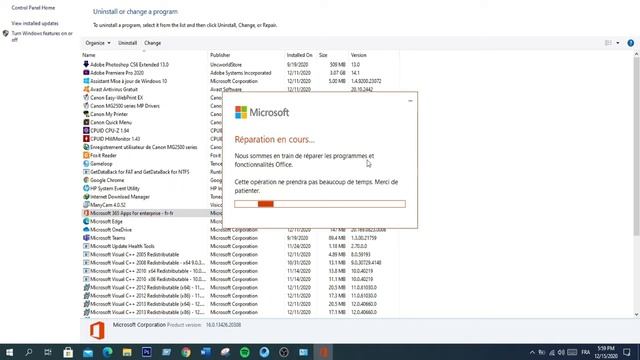This screenshot has height=360, width=640.
Task: Select Foxit Reader entry
Action: coord(103,156)
